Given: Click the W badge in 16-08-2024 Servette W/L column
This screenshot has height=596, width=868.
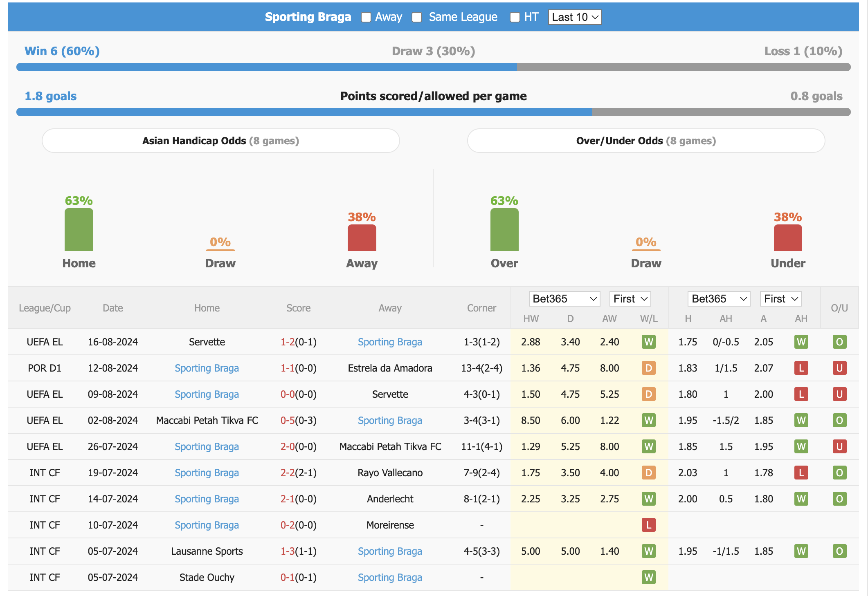Looking at the screenshot, I should point(649,342).
